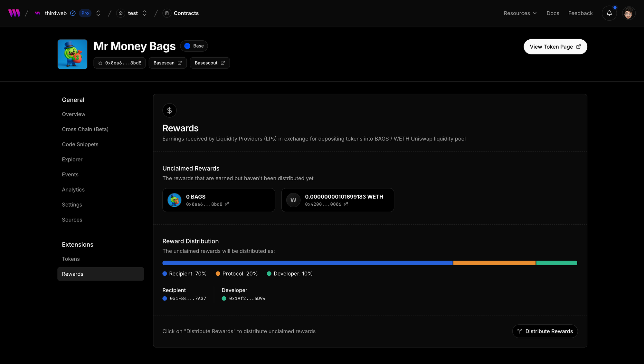Open the BAGS token address external link icon

tap(227, 204)
